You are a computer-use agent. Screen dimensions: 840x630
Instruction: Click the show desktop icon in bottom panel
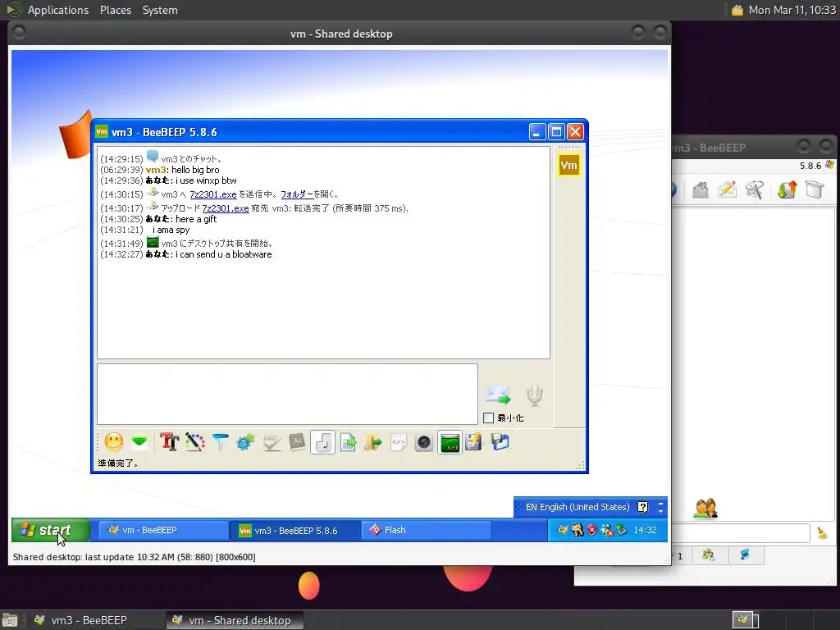pos(10,621)
